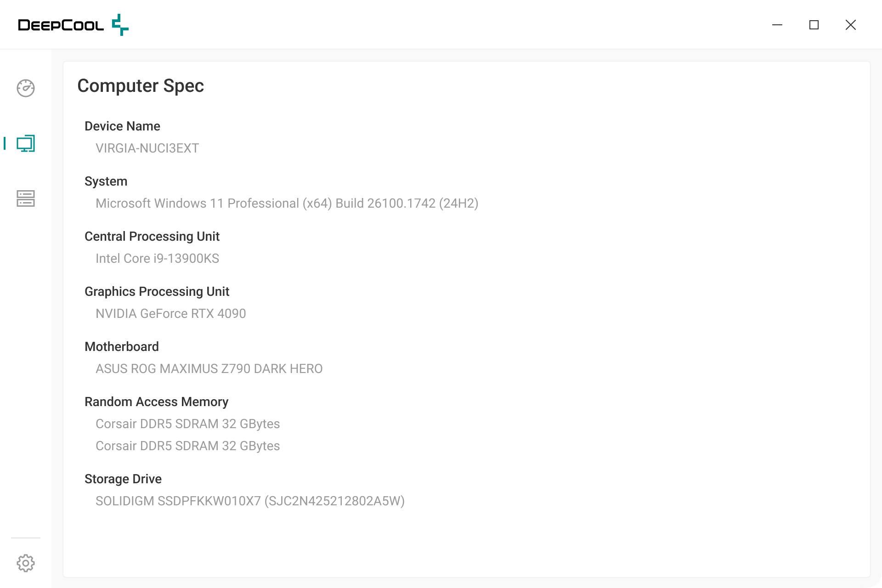
Task: Click the Windows 11 Professional system text
Action: [287, 204]
